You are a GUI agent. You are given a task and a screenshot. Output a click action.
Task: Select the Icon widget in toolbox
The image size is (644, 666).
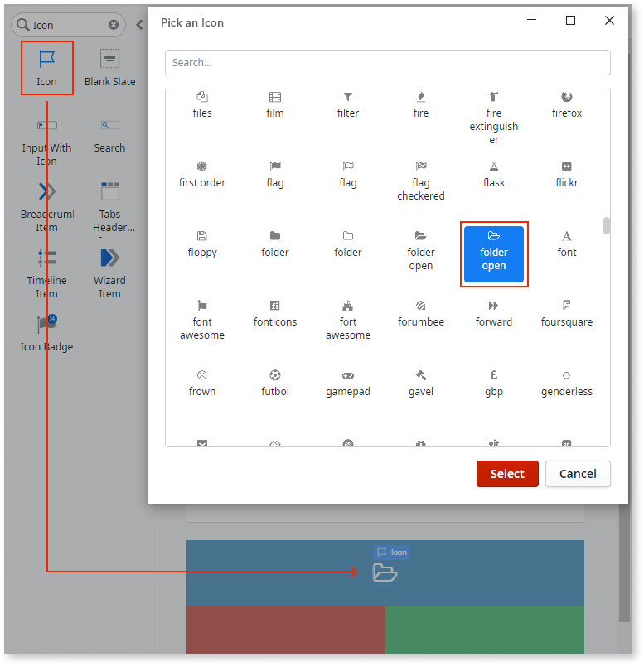[47, 68]
